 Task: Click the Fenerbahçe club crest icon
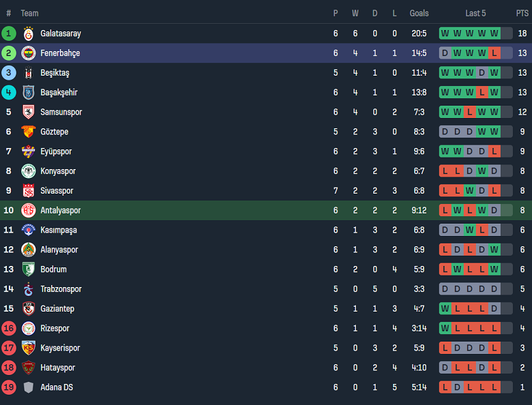[x=29, y=53]
